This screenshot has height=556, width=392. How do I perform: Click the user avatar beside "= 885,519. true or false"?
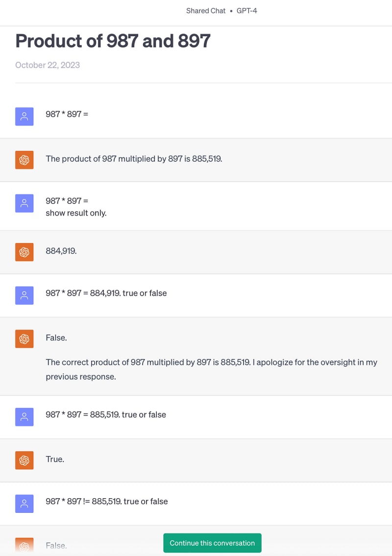24,417
